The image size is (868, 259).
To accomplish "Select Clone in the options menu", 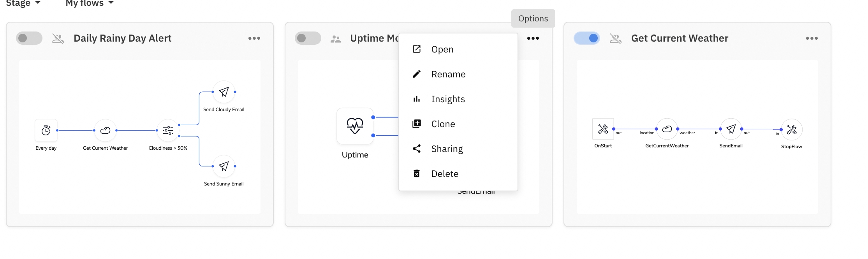I will click(443, 124).
